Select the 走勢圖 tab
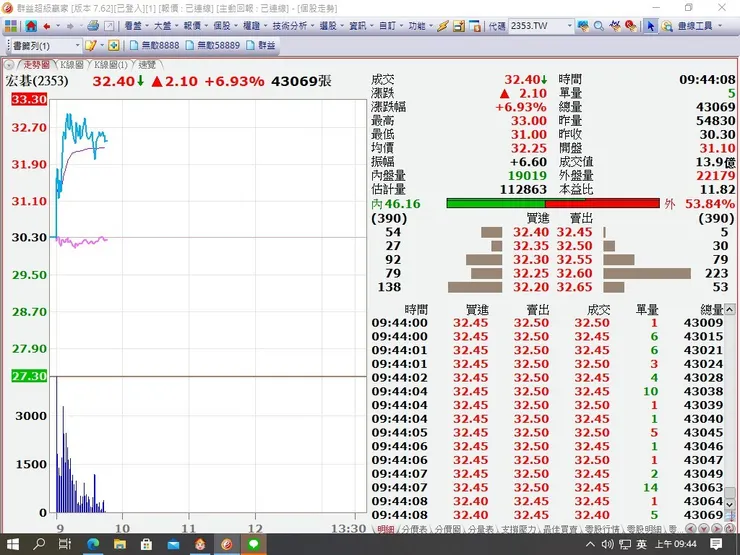 [36, 65]
